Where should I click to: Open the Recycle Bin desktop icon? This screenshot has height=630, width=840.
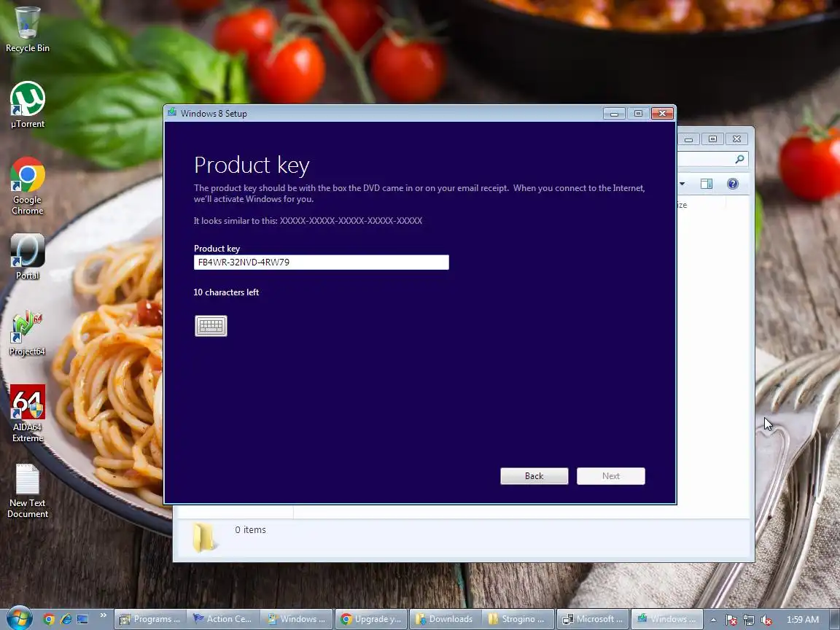pyautogui.click(x=27, y=29)
